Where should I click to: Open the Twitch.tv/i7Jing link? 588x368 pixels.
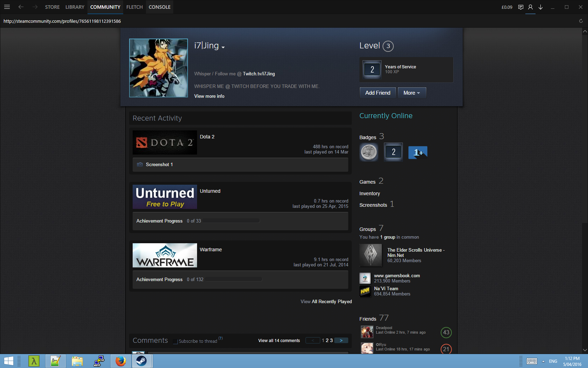259,74
